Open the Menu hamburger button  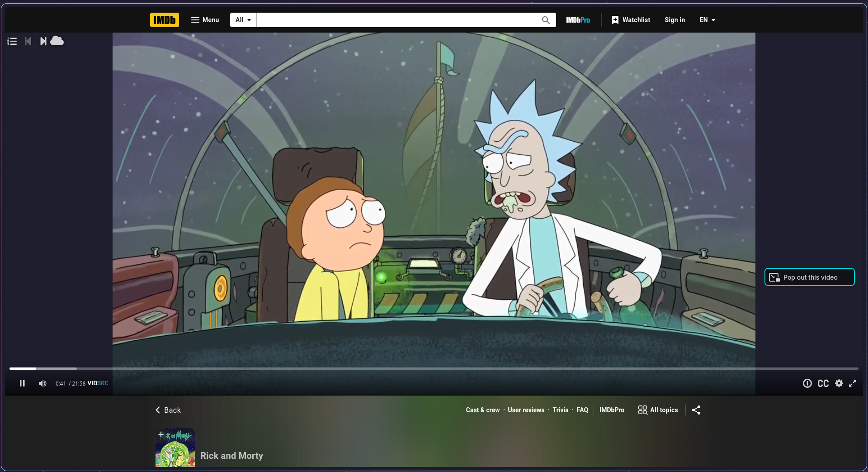[x=205, y=20]
